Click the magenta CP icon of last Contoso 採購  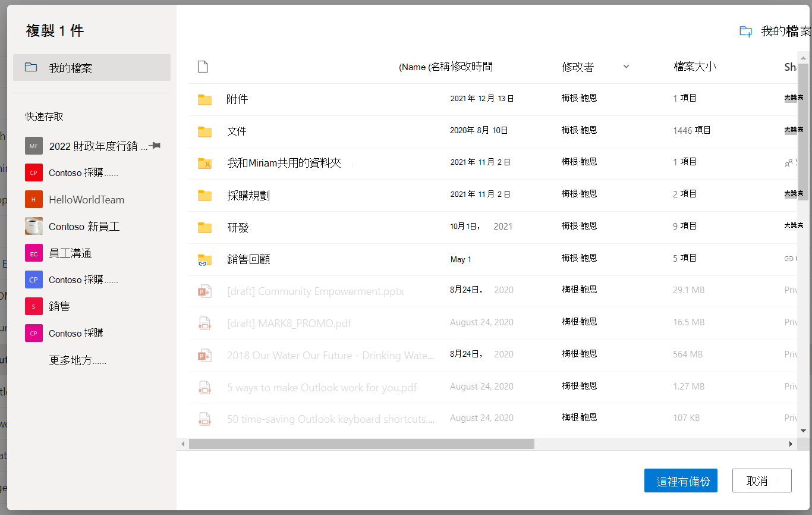tap(34, 333)
